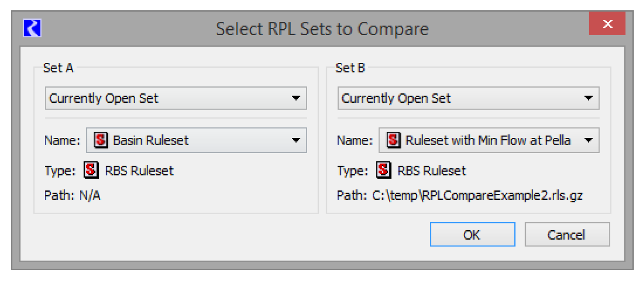The height and width of the screenshot is (281, 644).
Task: Cancel the RPL set comparison
Action: [567, 235]
